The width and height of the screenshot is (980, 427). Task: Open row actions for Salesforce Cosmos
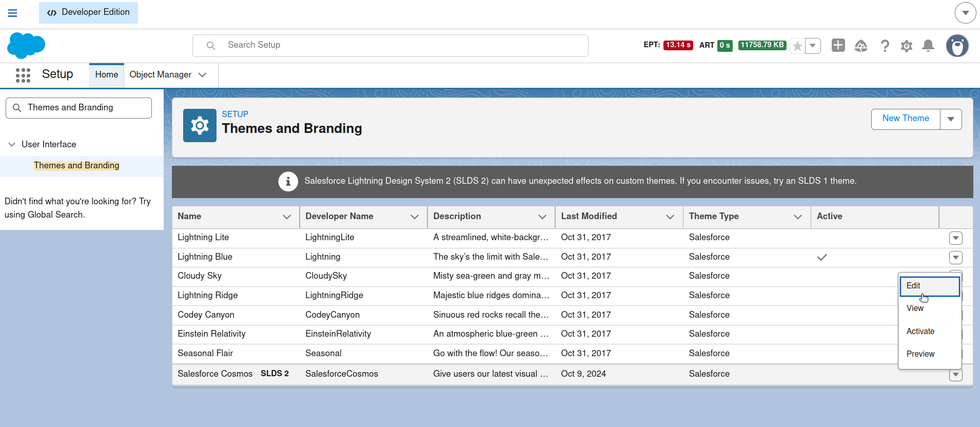pyautogui.click(x=955, y=375)
